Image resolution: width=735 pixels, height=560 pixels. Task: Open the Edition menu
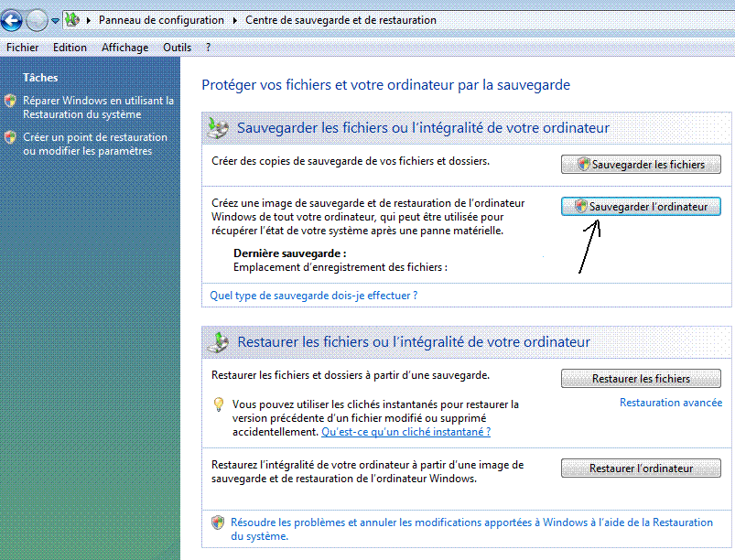click(x=70, y=48)
